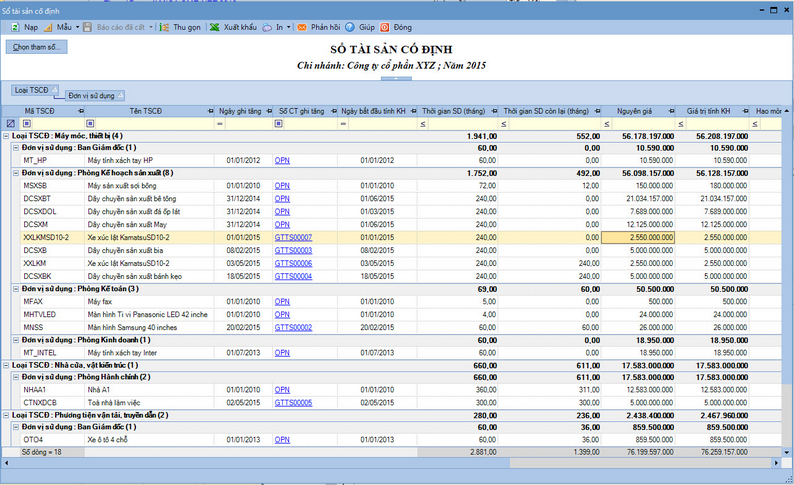Click the horizontal scrollbar left arrow
The image size is (794, 485).
click(6, 463)
